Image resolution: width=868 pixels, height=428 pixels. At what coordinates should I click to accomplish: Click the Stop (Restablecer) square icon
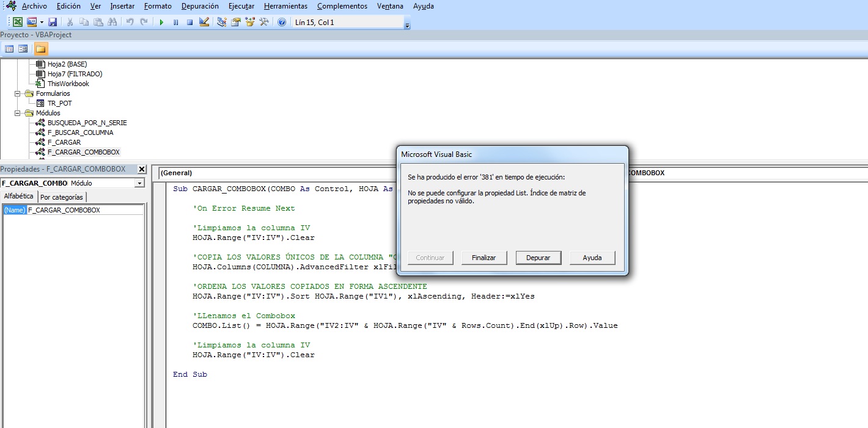[x=189, y=23]
